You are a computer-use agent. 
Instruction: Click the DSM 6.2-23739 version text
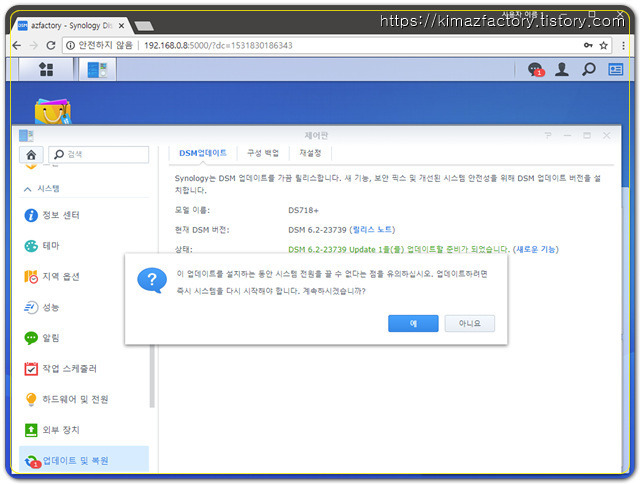[317, 230]
